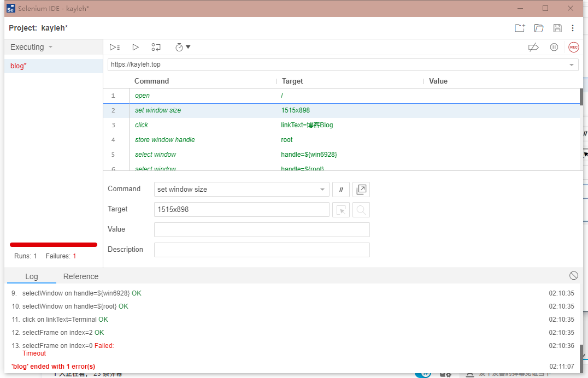Select the open command row
Viewport: 588px width, 378px height.
[342, 96]
